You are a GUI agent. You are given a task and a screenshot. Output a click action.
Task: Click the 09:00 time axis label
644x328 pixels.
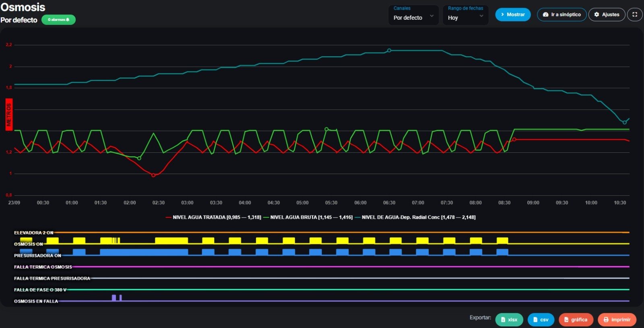(533, 203)
